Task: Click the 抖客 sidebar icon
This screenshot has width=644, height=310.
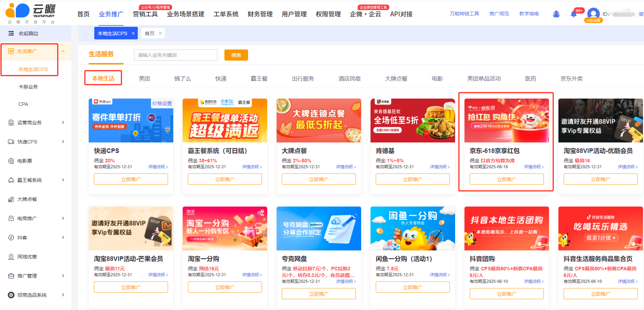Action: (x=11, y=238)
